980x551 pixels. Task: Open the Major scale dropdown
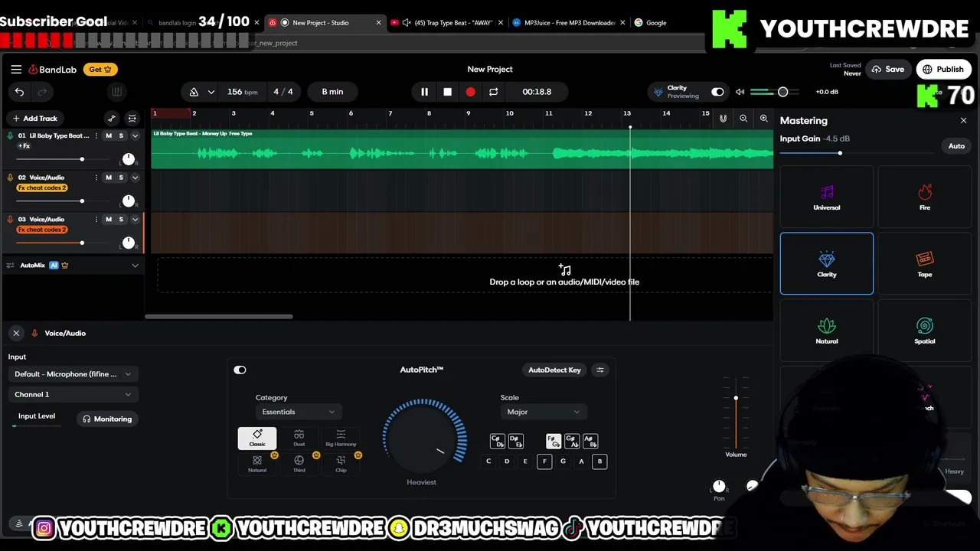pos(543,412)
